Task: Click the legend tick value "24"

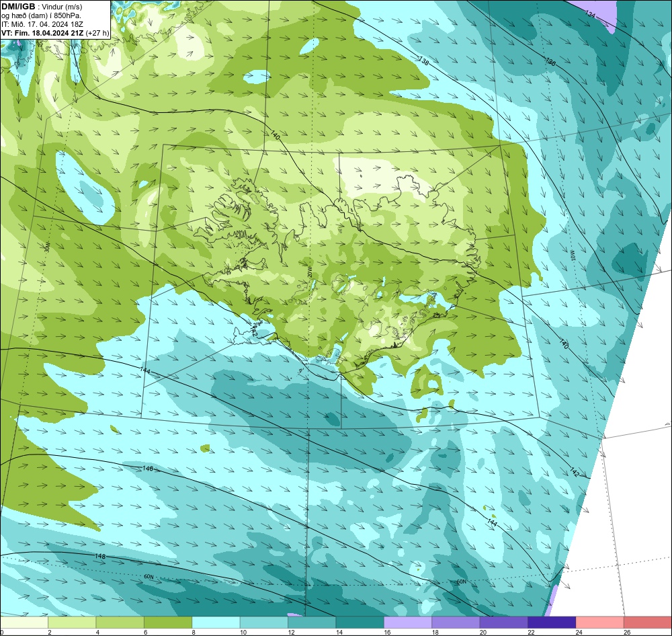Action: coord(579,632)
